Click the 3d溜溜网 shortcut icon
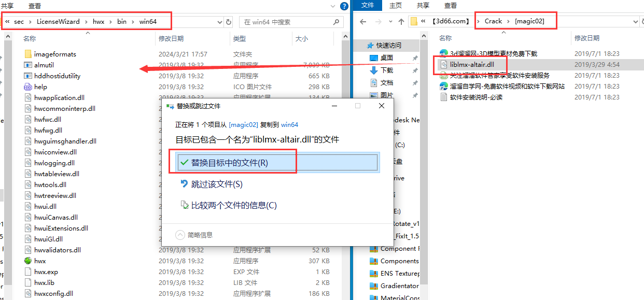The image size is (644, 300). (443, 53)
